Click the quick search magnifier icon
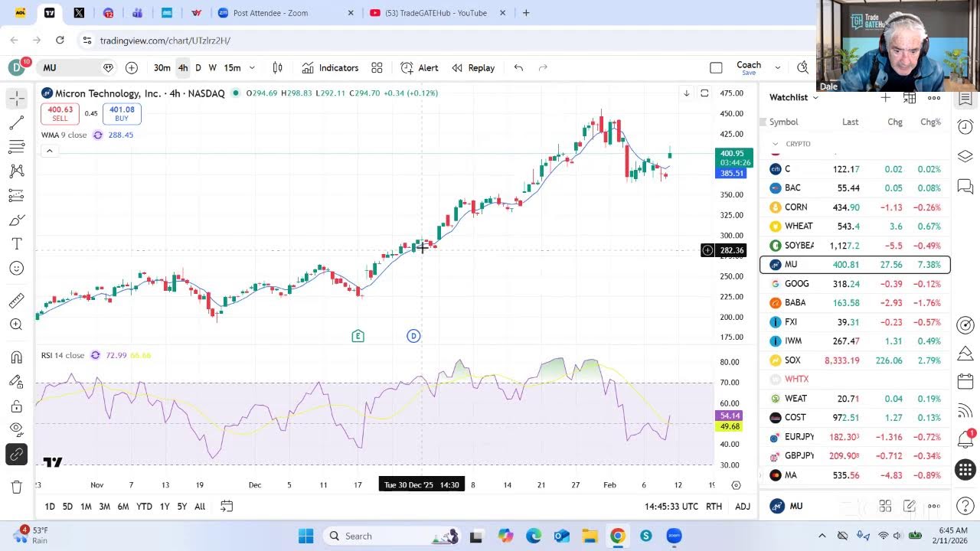The image size is (980, 551). tap(802, 67)
